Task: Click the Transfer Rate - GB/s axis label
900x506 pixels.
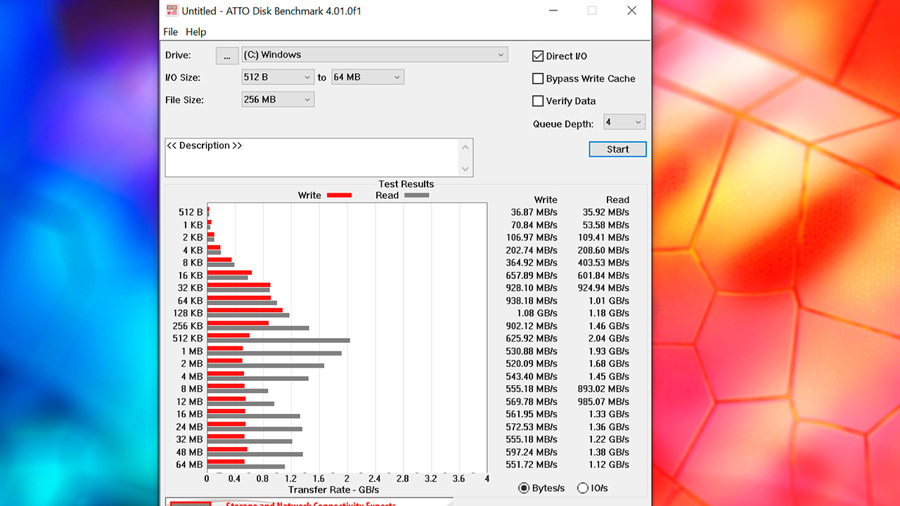Action: (333, 490)
